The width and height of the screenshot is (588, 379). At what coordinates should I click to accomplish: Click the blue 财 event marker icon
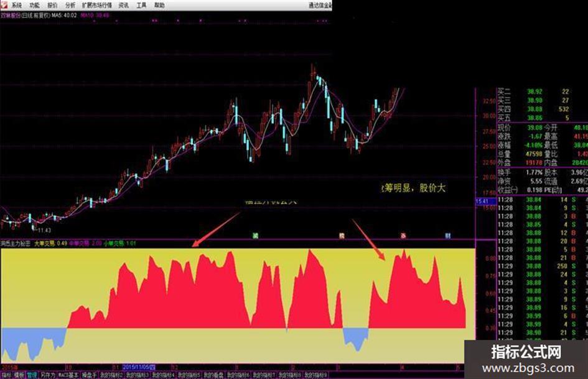448,236
